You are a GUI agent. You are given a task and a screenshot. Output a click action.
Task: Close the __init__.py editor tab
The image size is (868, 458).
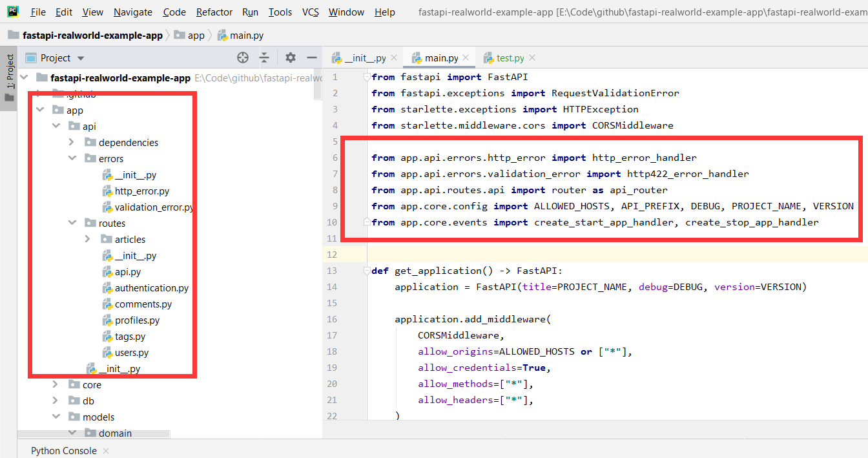click(x=395, y=58)
